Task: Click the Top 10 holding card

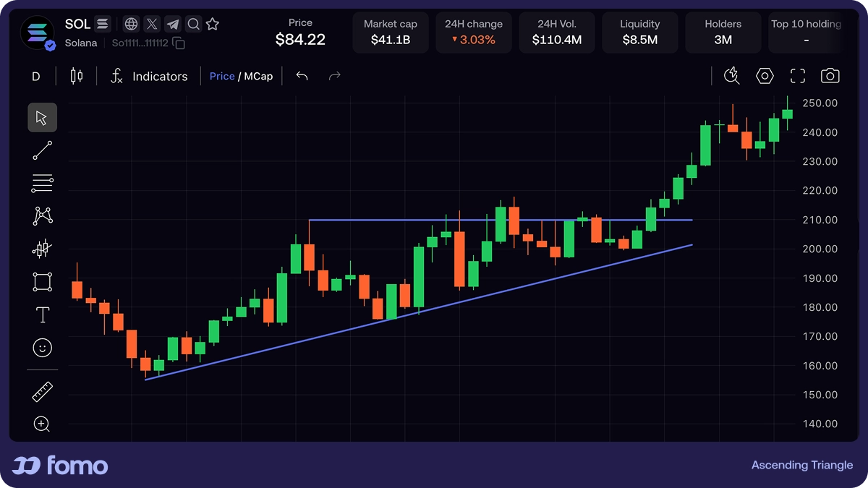Action: [806, 33]
